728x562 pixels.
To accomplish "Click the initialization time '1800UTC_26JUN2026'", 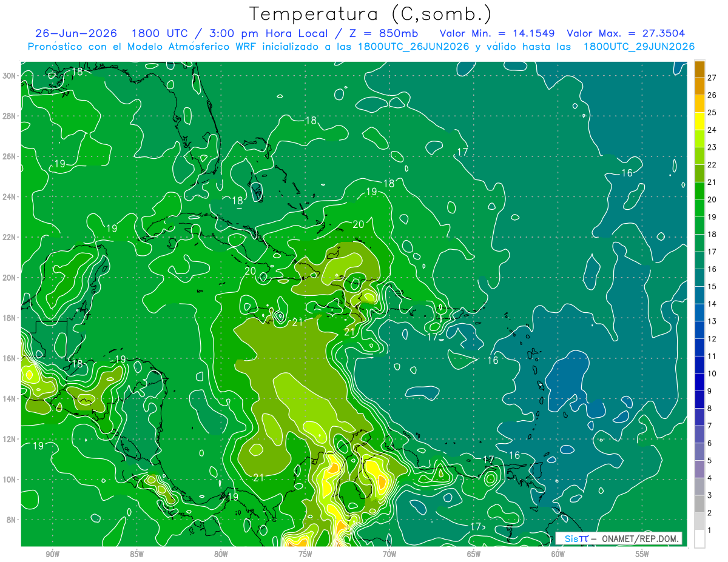I will tap(414, 47).
